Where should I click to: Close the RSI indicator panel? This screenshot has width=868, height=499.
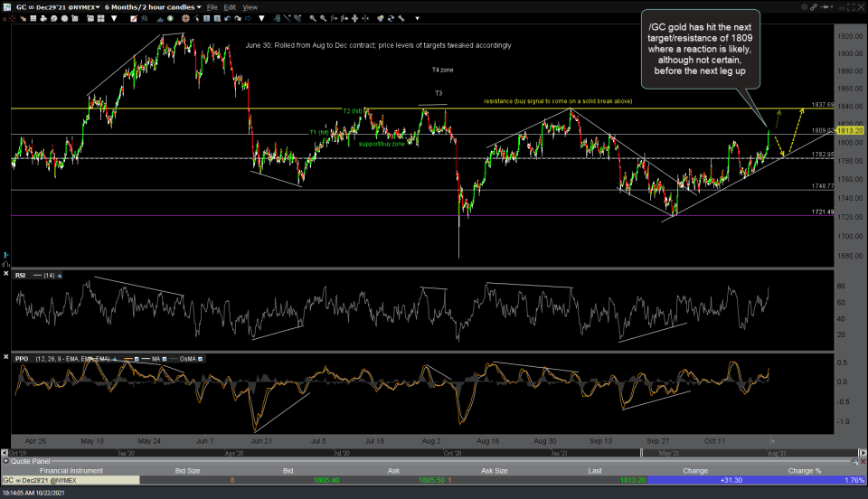pos(7,275)
